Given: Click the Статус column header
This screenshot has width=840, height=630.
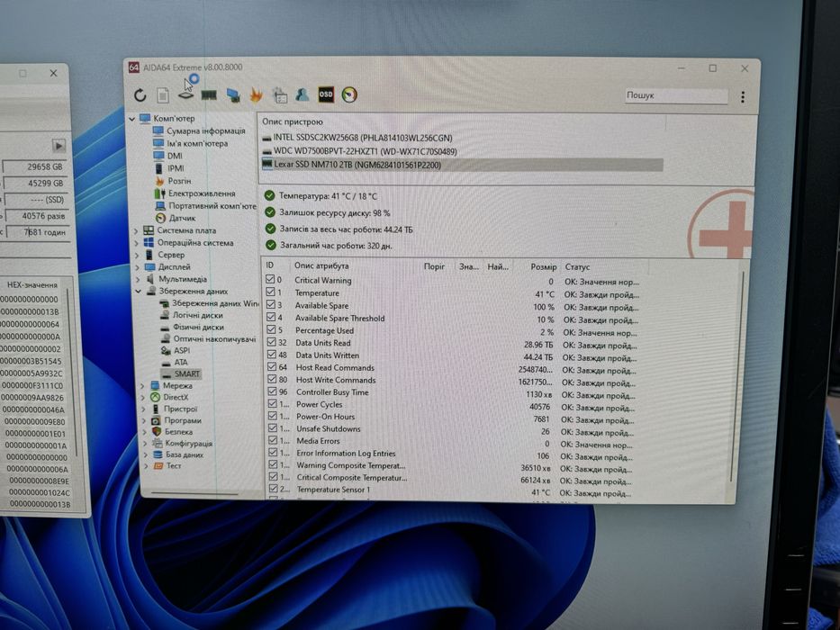Looking at the screenshot, I should (577, 266).
